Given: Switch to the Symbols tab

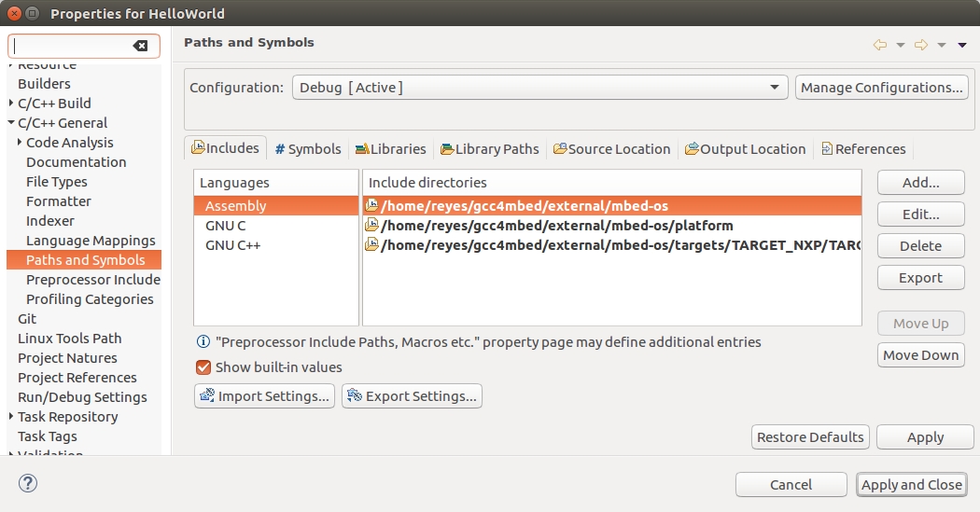Looking at the screenshot, I should (x=308, y=149).
